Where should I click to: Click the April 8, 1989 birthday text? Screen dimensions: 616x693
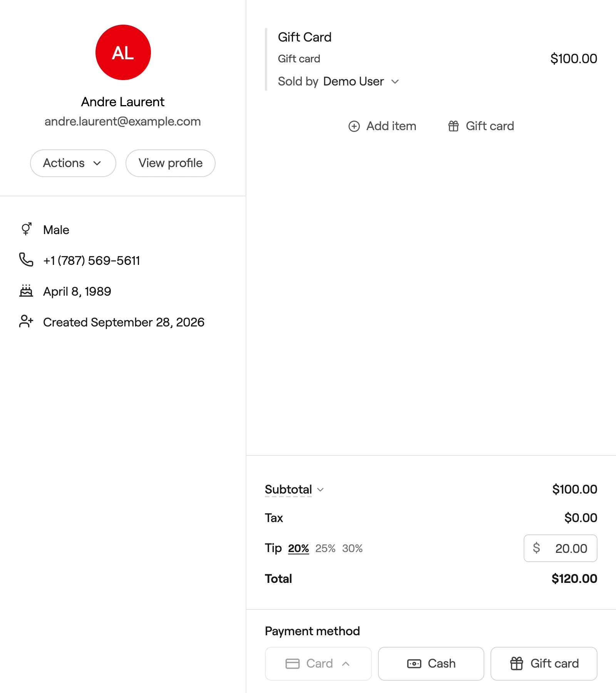pyautogui.click(x=77, y=291)
